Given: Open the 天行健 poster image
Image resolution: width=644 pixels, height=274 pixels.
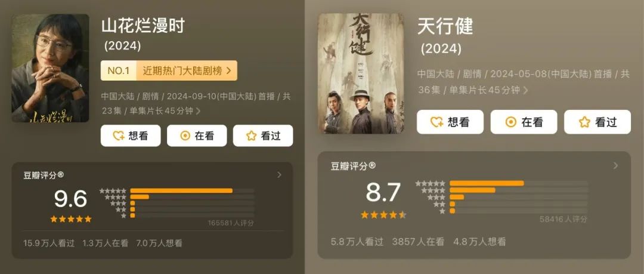Looking at the screenshot, I should [361, 73].
